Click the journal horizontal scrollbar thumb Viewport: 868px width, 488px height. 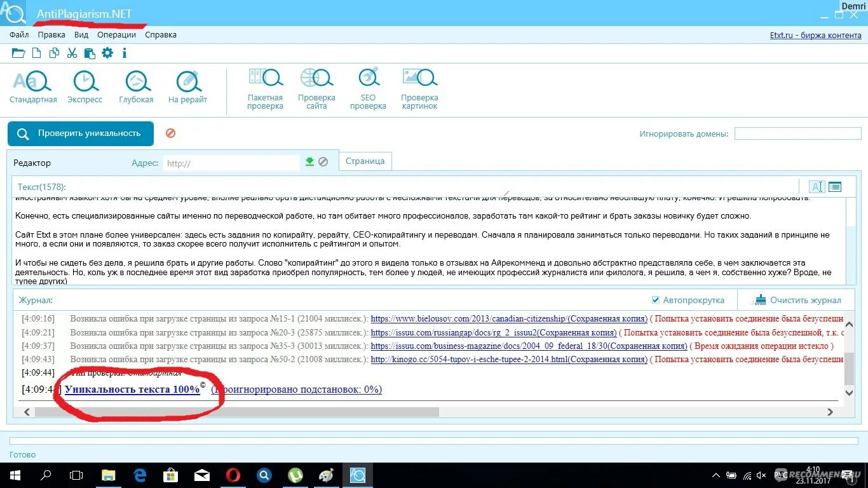(x=237, y=412)
